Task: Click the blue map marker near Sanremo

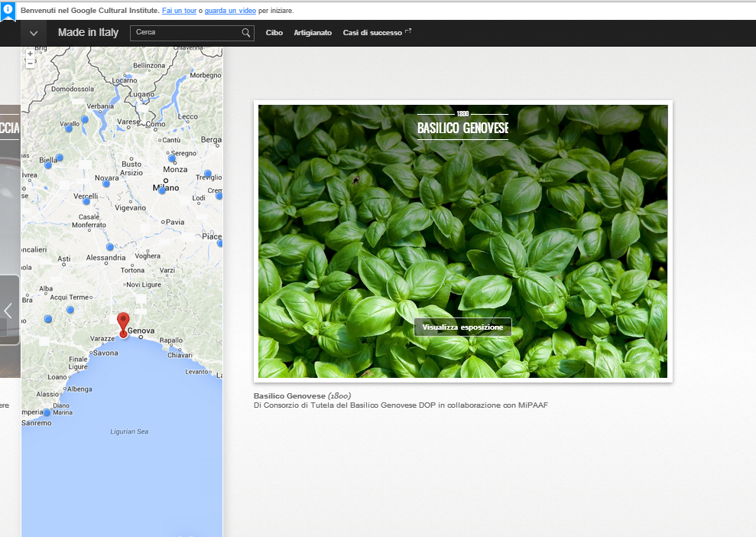Action: [x=47, y=413]
